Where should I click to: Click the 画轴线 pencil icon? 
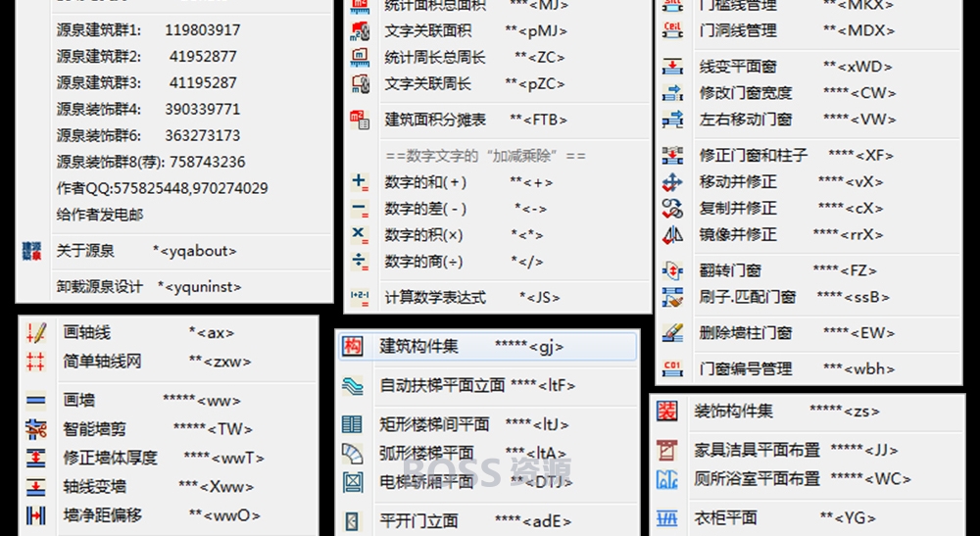coord(36,333)
